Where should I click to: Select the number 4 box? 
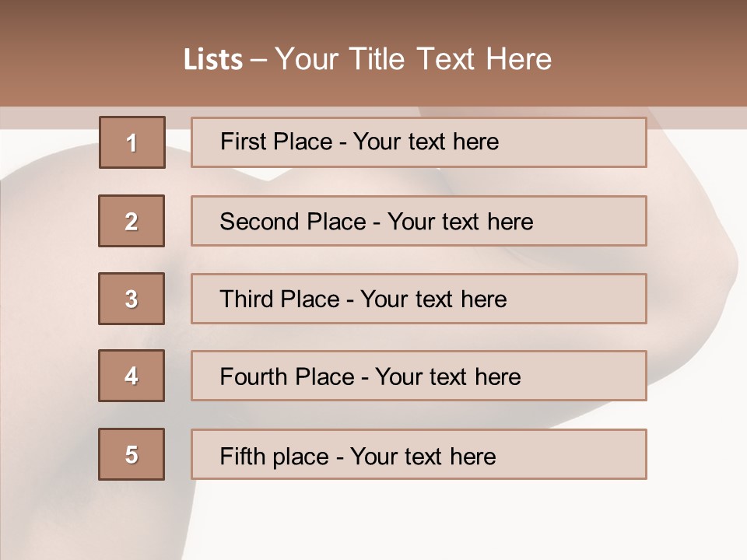pos(132,376)
